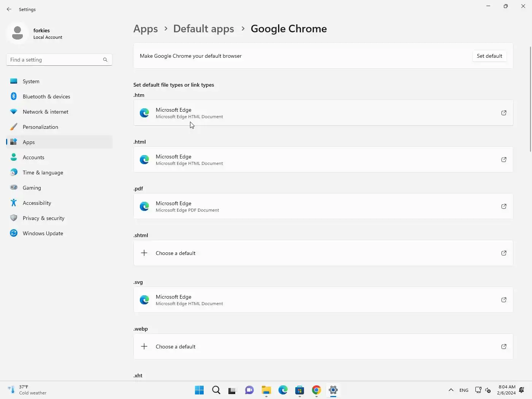Go to Network & internet section
Screen dimensions: 532x399
pyautogui.click(x=59, y=112)
